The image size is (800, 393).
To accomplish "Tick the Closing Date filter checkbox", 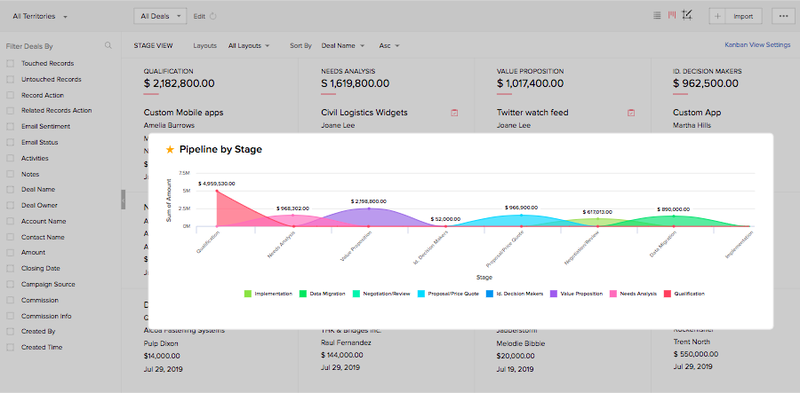I will [x=10, y=268].
